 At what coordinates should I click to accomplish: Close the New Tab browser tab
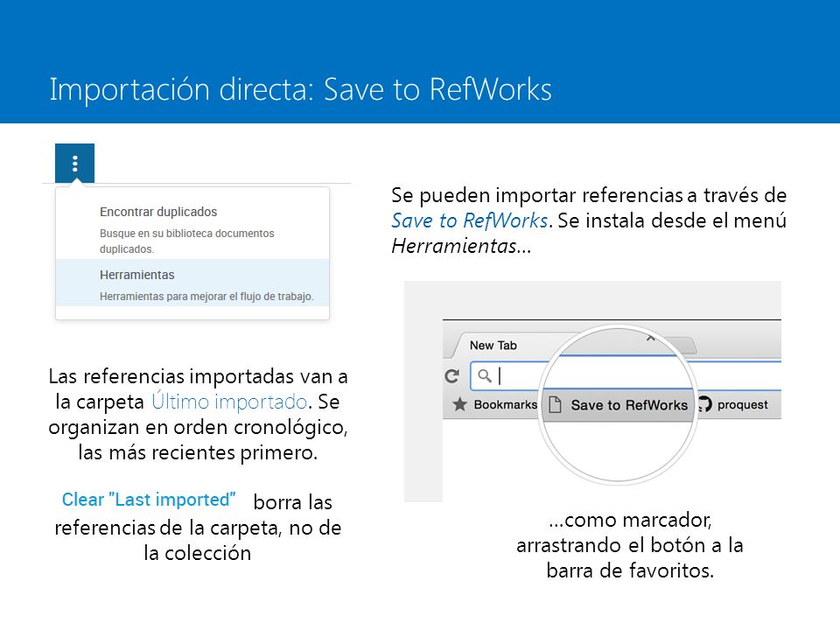(x=650, y=338)
